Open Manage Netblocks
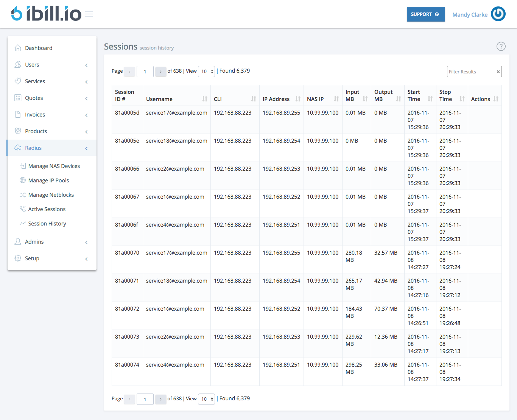Screen dimensions: 517x420 pos(51,194)
